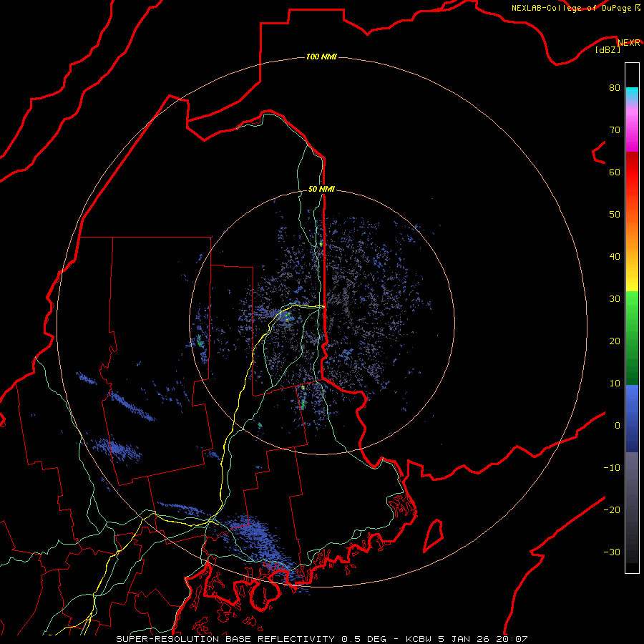Click the 100 NMI range ring label
The width and height of the screenshot is (644, 644).
coord(321,57)
